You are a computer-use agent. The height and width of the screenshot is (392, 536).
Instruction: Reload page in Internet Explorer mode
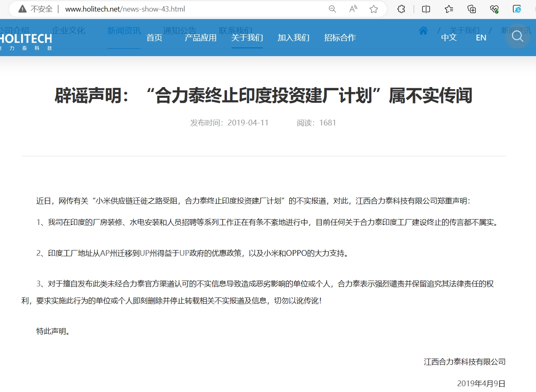517,8
